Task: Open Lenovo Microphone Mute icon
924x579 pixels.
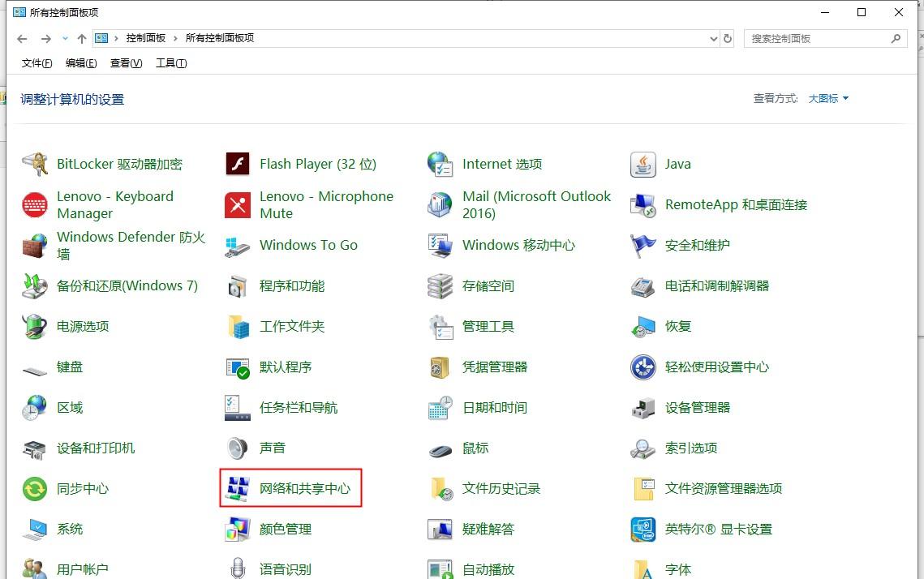Action: pos(238,204)
